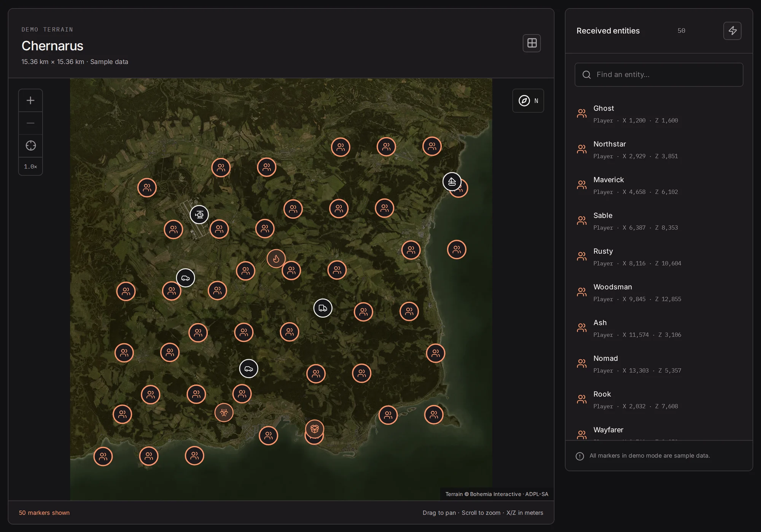This screenshot has height=532, width=761.
Task: Click the '50 markers shown' status text
Action: pyautogui.click(x=44, y=513)
